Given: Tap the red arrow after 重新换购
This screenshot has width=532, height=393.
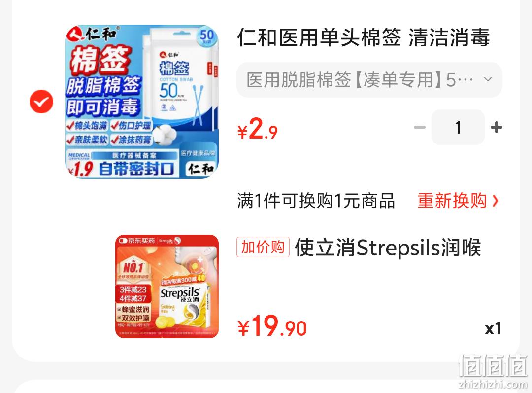Looking at the screenshot, I should 496,201.
